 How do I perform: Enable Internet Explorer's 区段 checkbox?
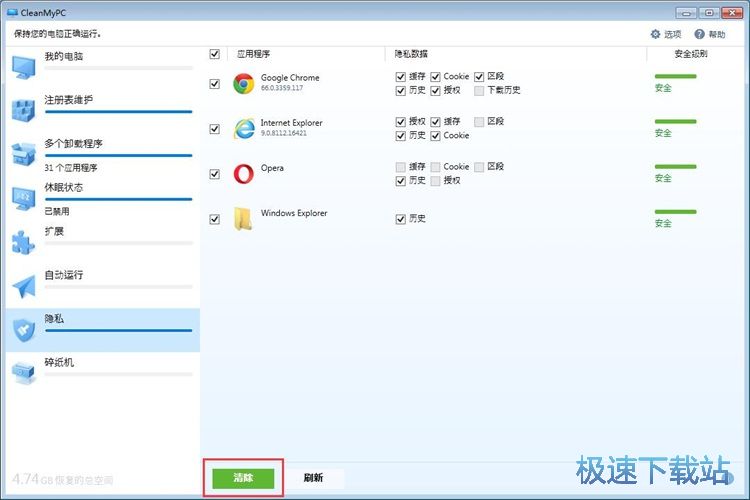point(479,122)
